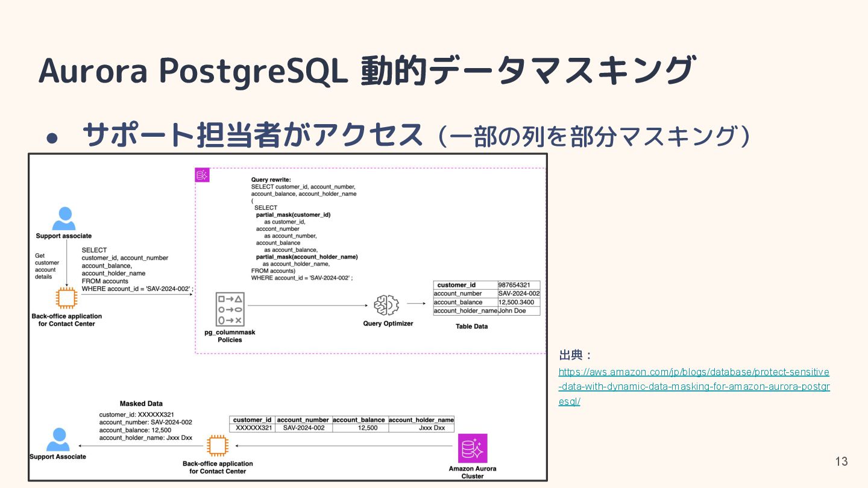The image size is (868, 488).
Task: Click the pg_columnmask Policies icon
Action: 230,309
